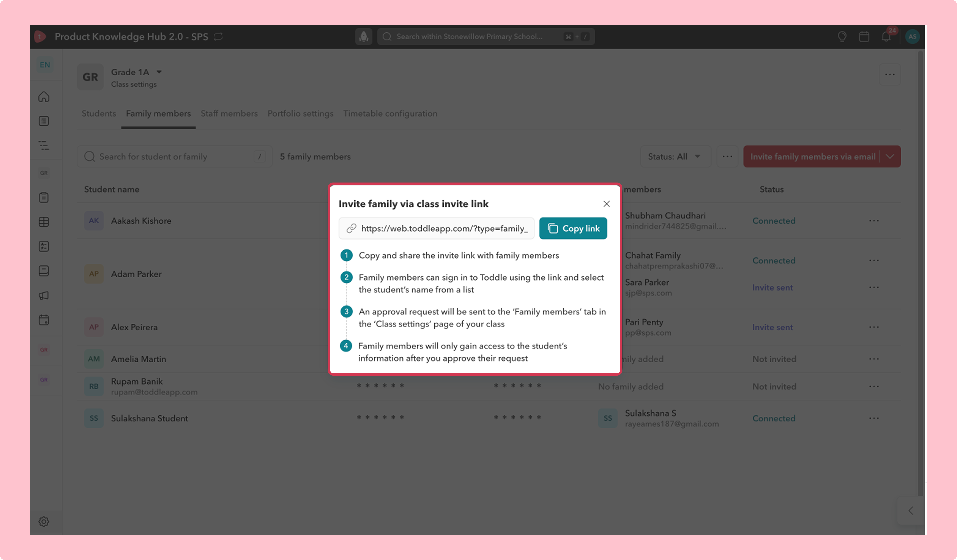957x560 pixels.
Task: Open the notebook icon in the sidebar
Action: coord(44,271)
